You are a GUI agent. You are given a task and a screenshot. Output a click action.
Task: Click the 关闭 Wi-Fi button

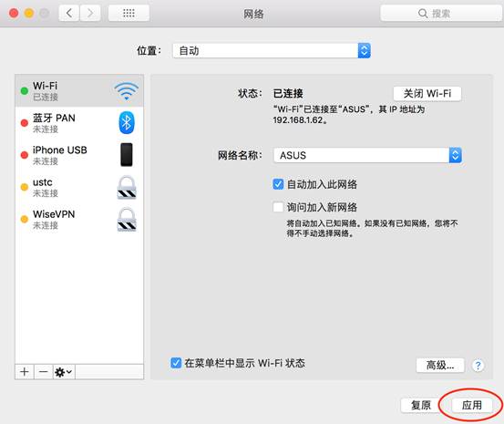[427, 94]
